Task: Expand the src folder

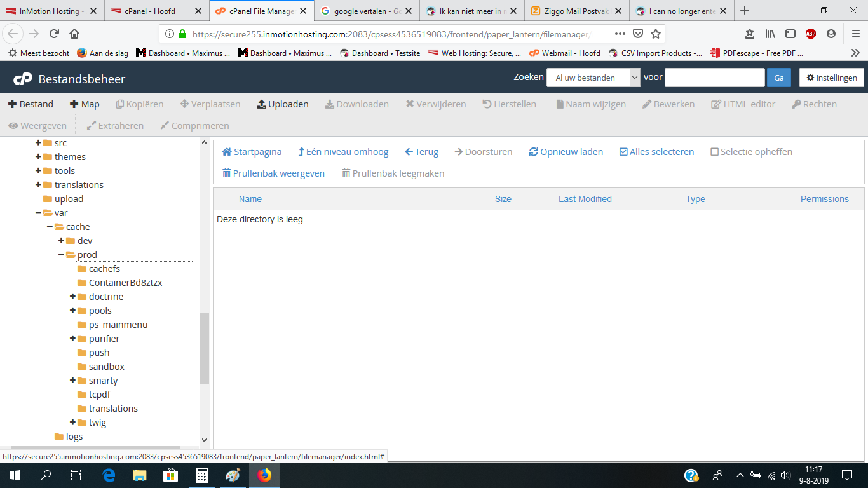Action: pyautogui.click(x=39, y=143)
